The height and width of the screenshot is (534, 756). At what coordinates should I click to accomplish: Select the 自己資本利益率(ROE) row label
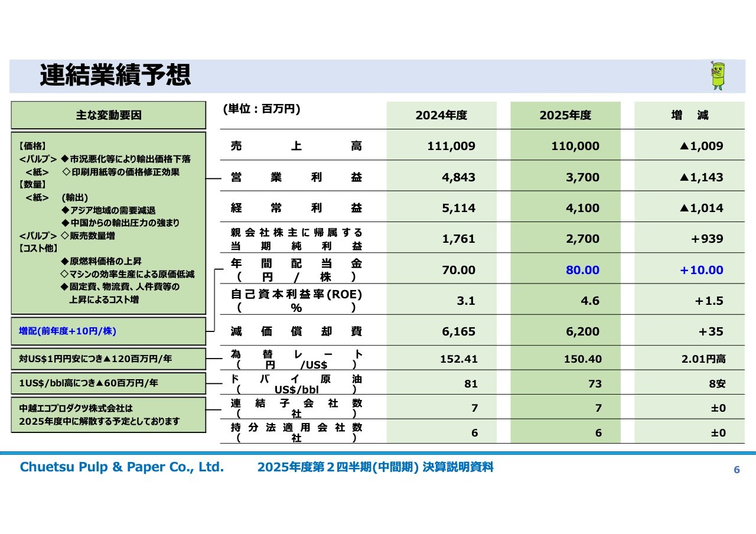click(296, 301)
